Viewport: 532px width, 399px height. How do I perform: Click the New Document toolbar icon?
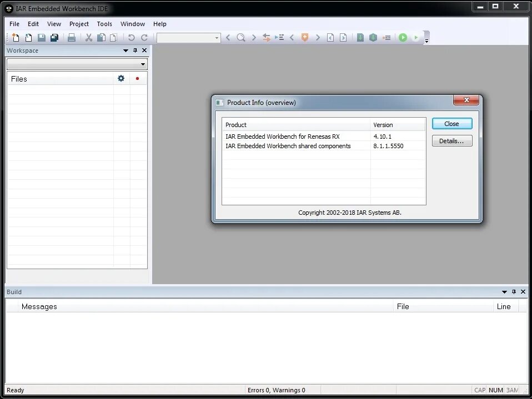[16, 38]
